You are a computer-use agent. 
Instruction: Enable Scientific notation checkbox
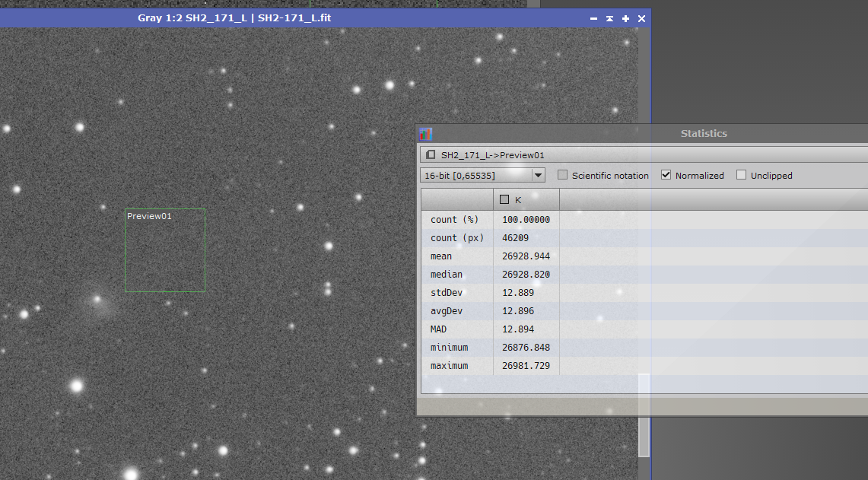point(562,175)
